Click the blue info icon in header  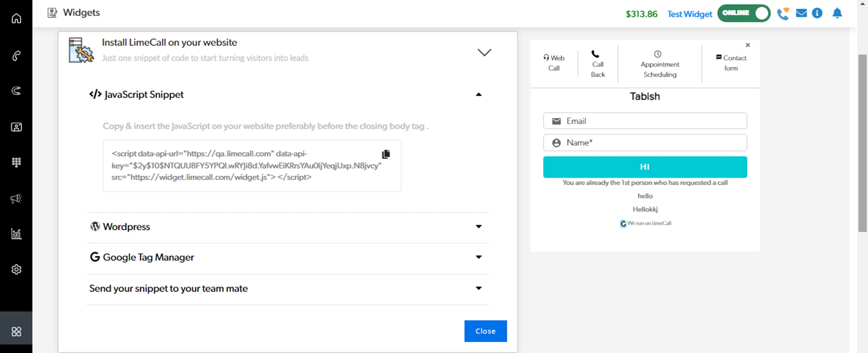point(817,13)
